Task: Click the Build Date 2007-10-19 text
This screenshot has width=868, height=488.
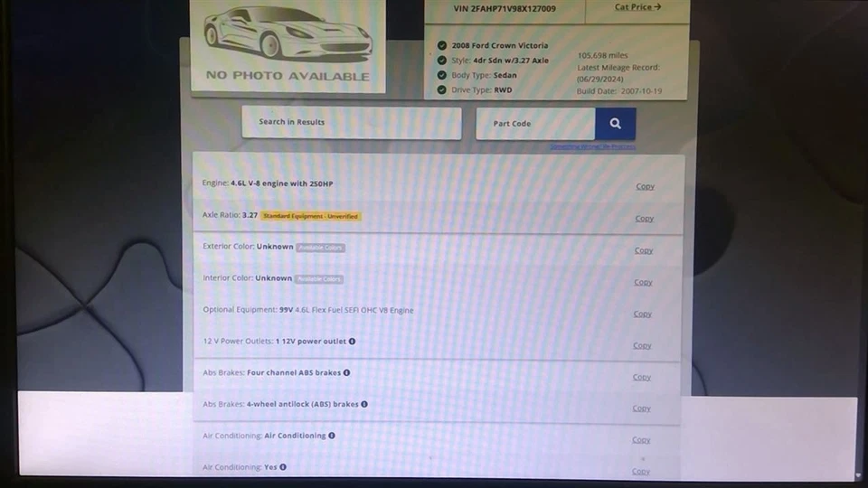Action: point(618,91)
